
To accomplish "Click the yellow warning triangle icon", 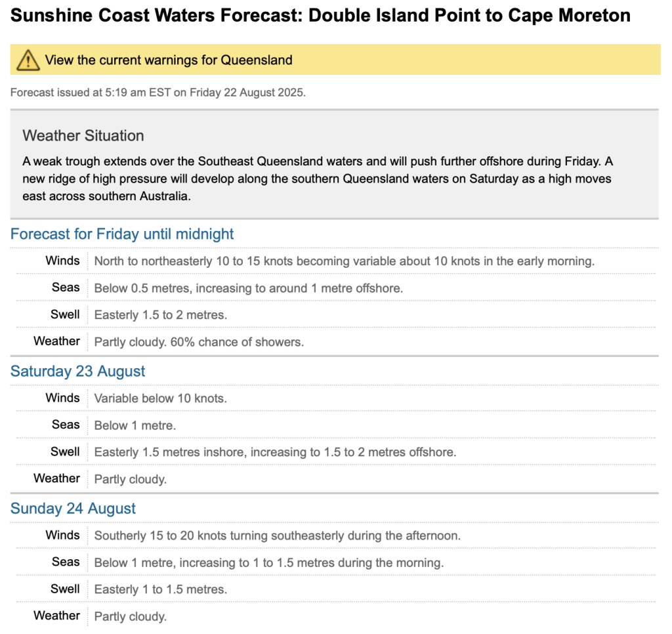I will point(28,60).
